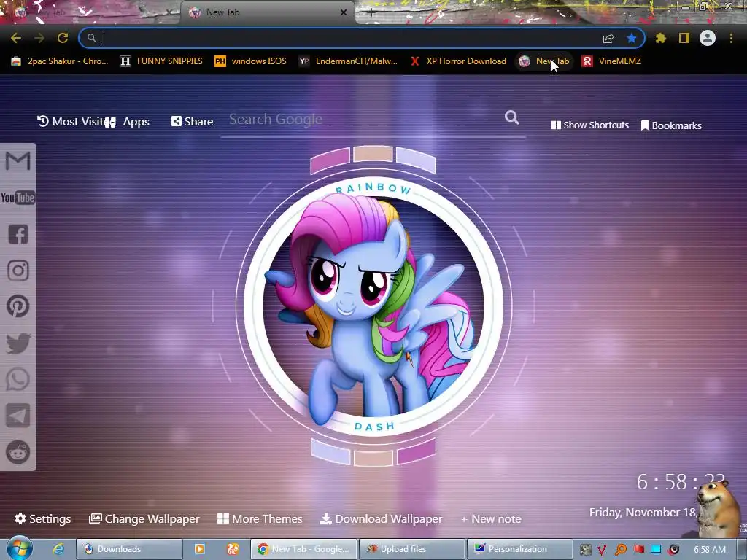The width and height of the screenshot is (747, 560).
Task: Share this page icon in address bar
Action: pos(608,38)
